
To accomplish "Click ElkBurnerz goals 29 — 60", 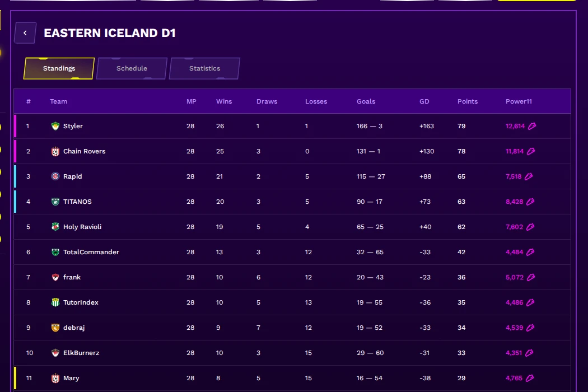I will (370, 353).
